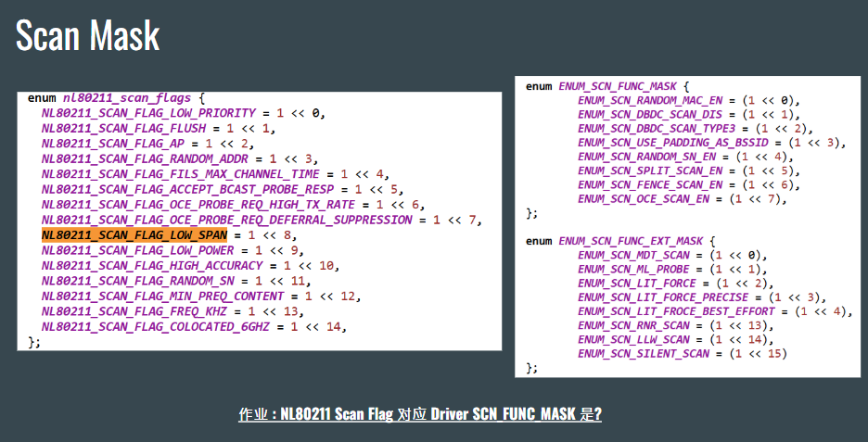
Task: Select NL80211_SCAN_FLAG_AP line
Action: [147, 144]
